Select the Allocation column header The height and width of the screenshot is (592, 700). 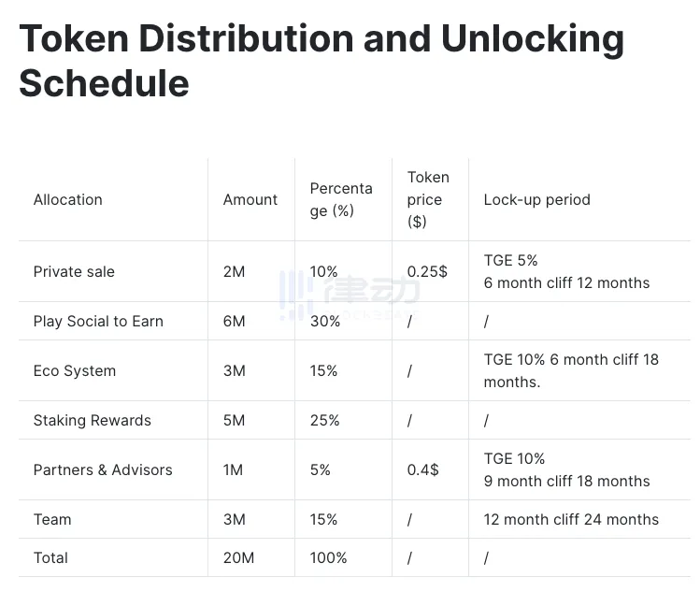pos(67,199)
